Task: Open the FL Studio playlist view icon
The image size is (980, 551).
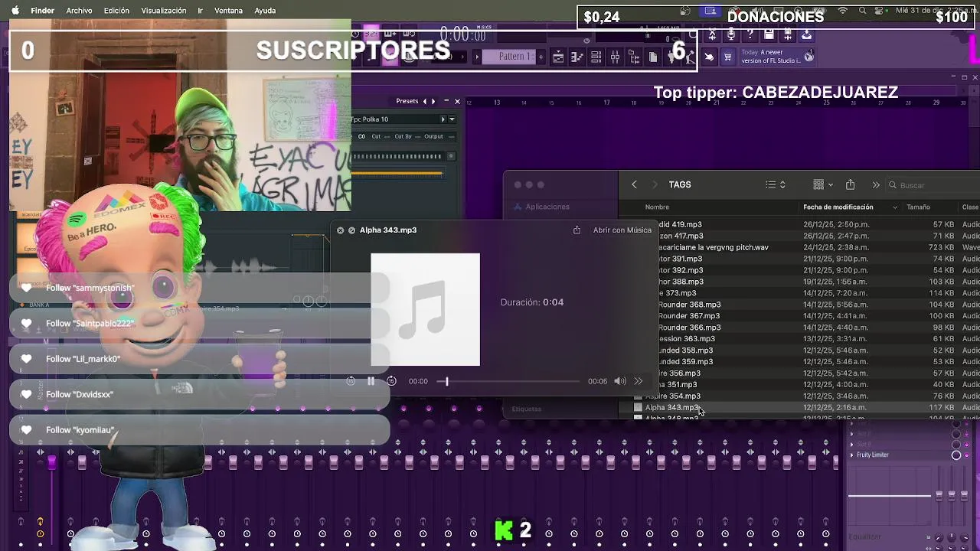Action: pyautogui.click(x=558, y=57)
